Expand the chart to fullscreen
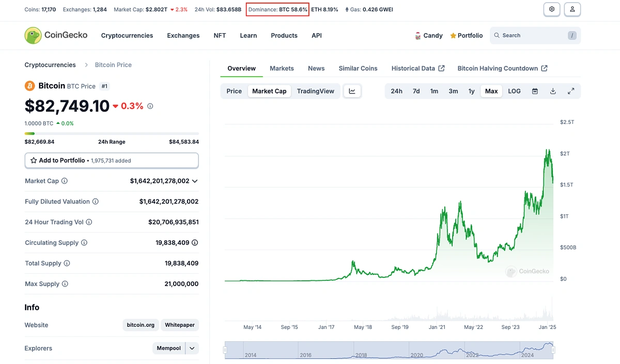 tap(571, 91)
